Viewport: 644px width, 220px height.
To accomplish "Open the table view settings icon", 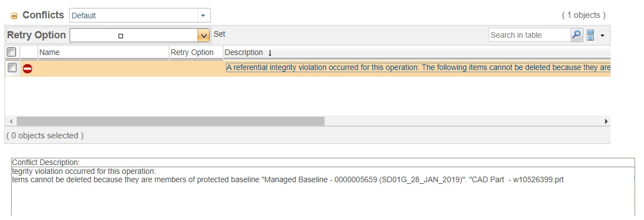I will [x=590, y=35].
